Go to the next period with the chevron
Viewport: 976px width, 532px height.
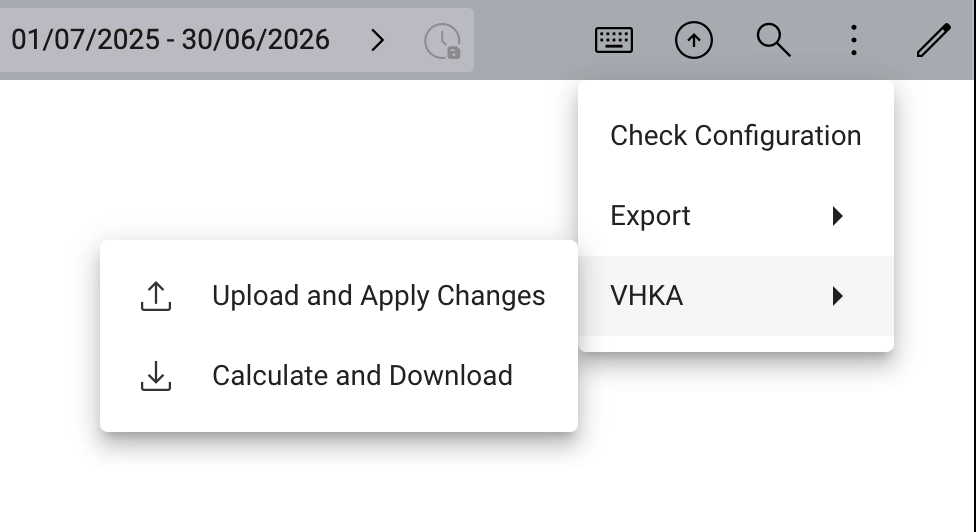pyautogui.click(x=377, y=40)
